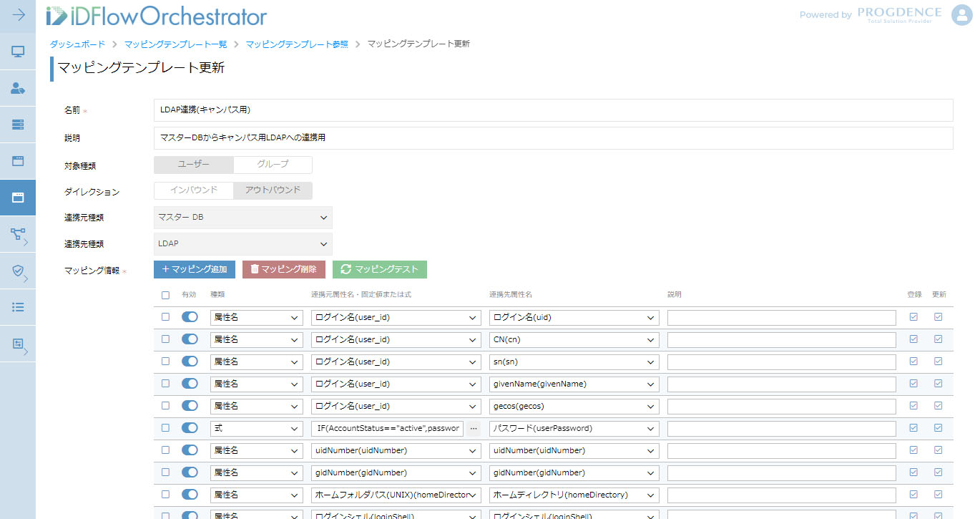
Task: Click the server stack sidebar icon
Action: [18, 125]
